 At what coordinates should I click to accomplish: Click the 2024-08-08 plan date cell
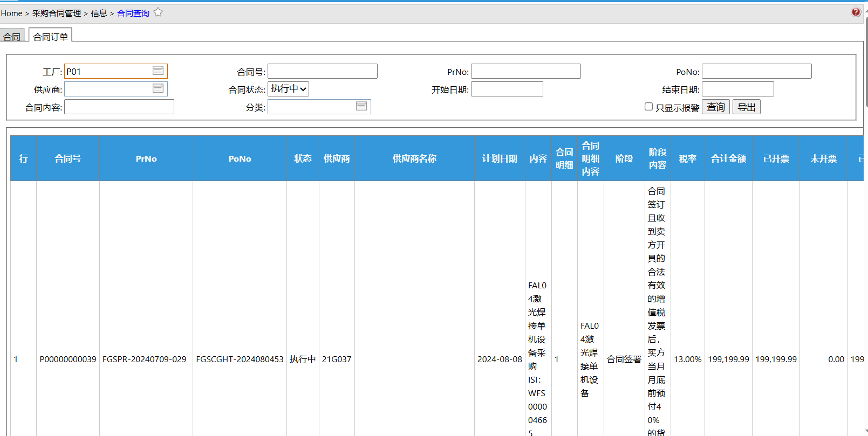pos(500,359)
